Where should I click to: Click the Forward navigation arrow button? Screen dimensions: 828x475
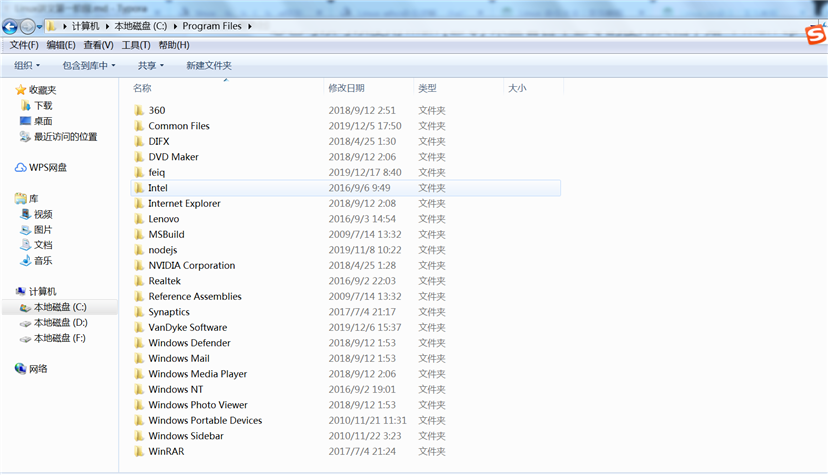click(x=27, y=26)
